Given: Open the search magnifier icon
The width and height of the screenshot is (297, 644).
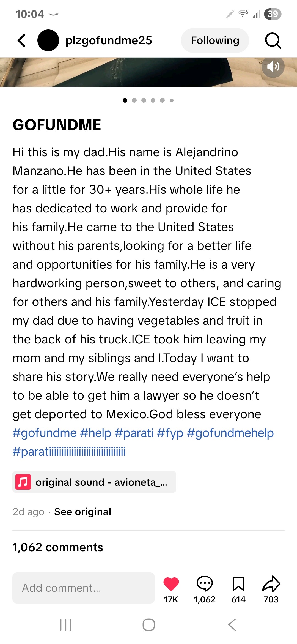Looking at the screenshot, I should tap(273, 40).
